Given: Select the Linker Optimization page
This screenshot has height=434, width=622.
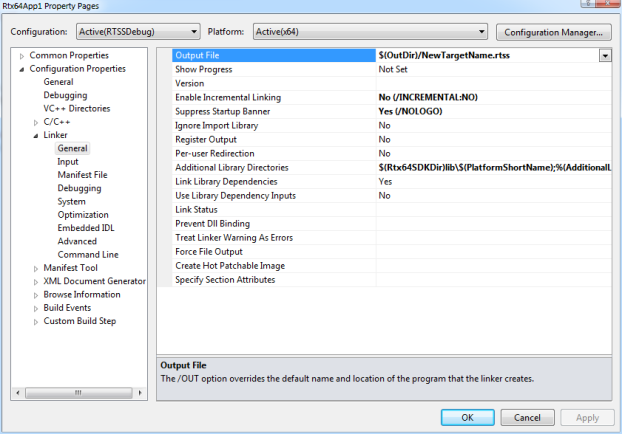Looking at the screenshot, I should coord(83,214).
